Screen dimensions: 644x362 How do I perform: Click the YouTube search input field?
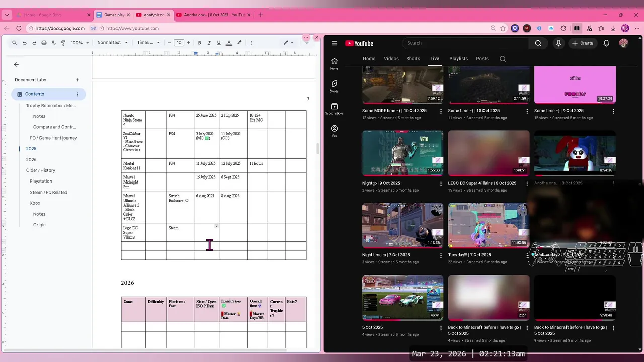(x=465, y=43)
